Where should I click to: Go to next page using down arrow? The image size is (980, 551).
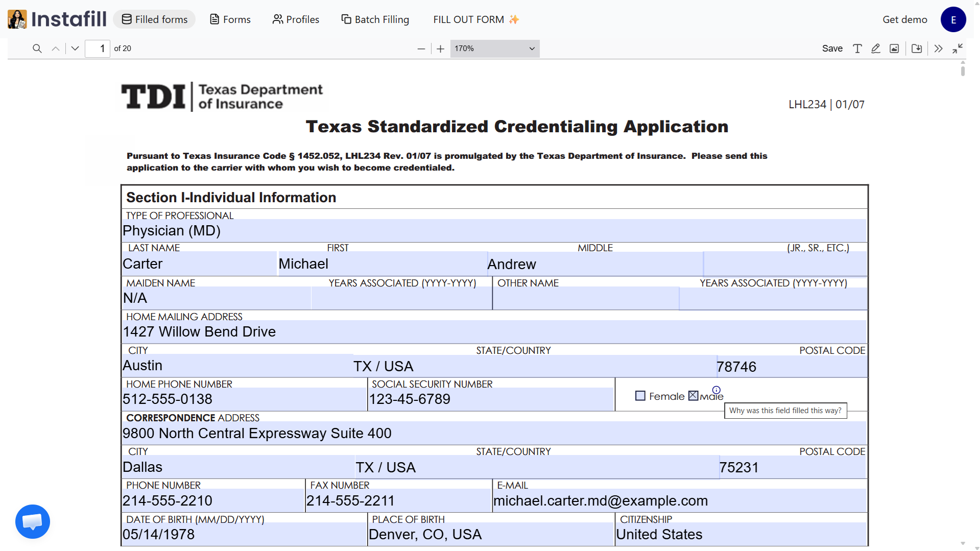click(75, 49)
